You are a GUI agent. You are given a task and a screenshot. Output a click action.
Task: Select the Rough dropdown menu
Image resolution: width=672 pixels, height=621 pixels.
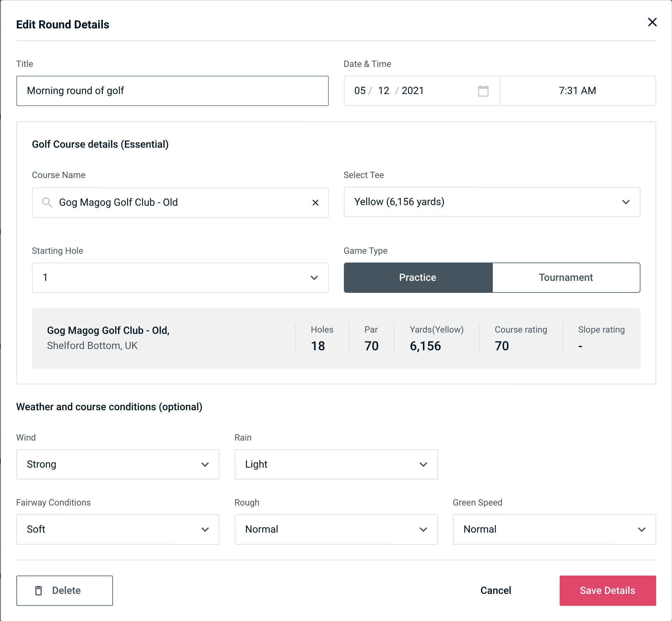click(x=337, y=529)
